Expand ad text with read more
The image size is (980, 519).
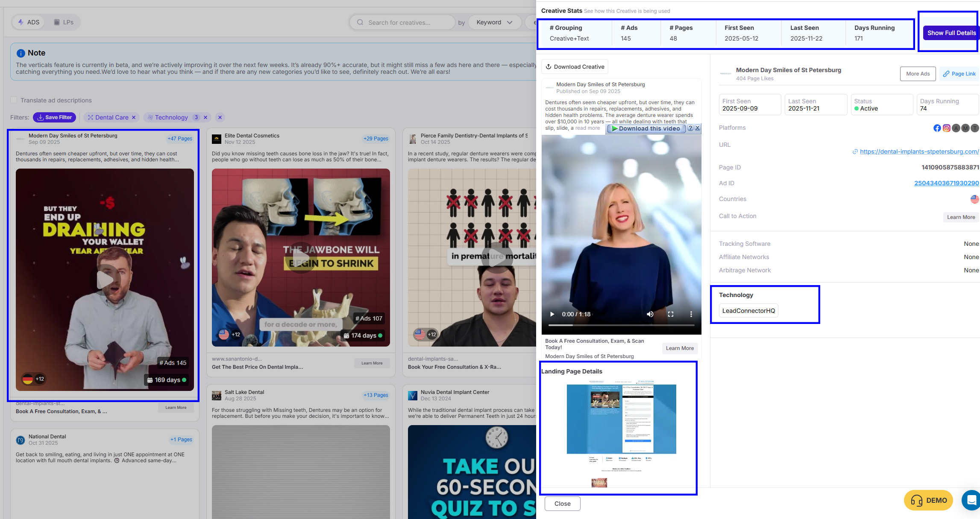(587, 128)
